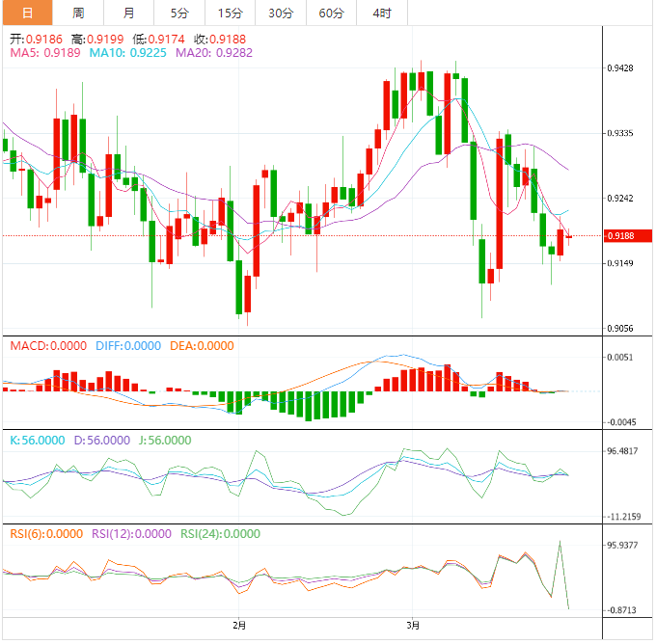This screenshot has width=656, height=644.
Task: Click the RSI(24):0.0000 label
Action: tap(221, 534)
